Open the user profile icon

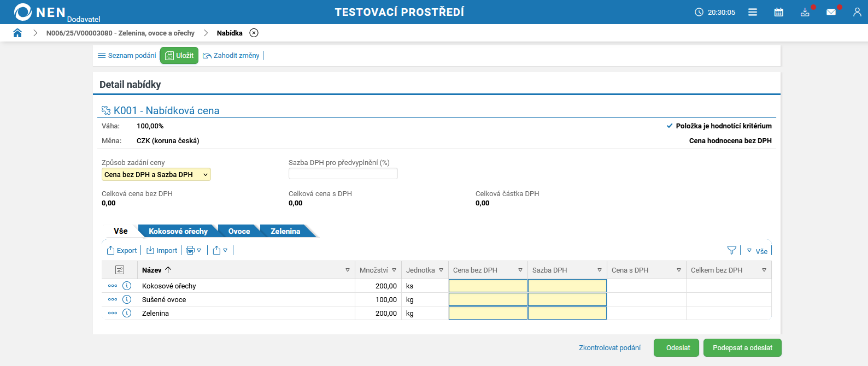point(857,12)
